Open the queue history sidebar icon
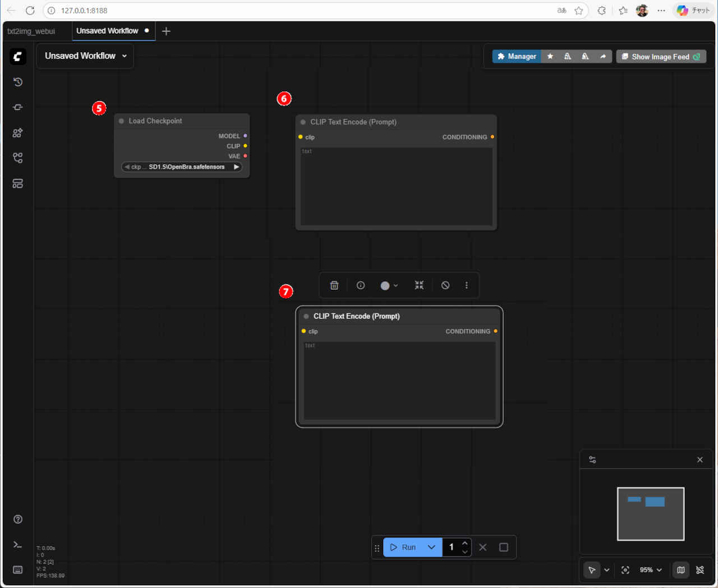 (x=18, y=82)
